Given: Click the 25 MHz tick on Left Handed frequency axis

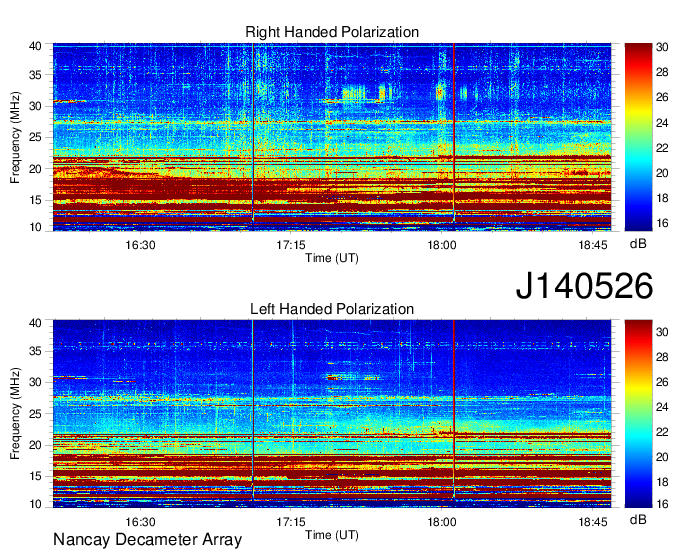Looking at the screenshot, I should point(35,414).
